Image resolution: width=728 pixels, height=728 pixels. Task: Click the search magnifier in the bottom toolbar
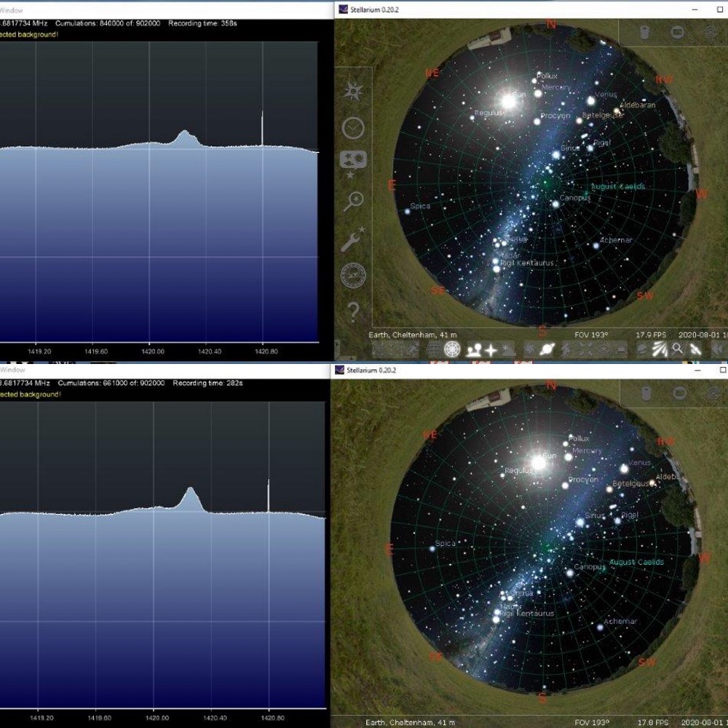tap(677, 350)
